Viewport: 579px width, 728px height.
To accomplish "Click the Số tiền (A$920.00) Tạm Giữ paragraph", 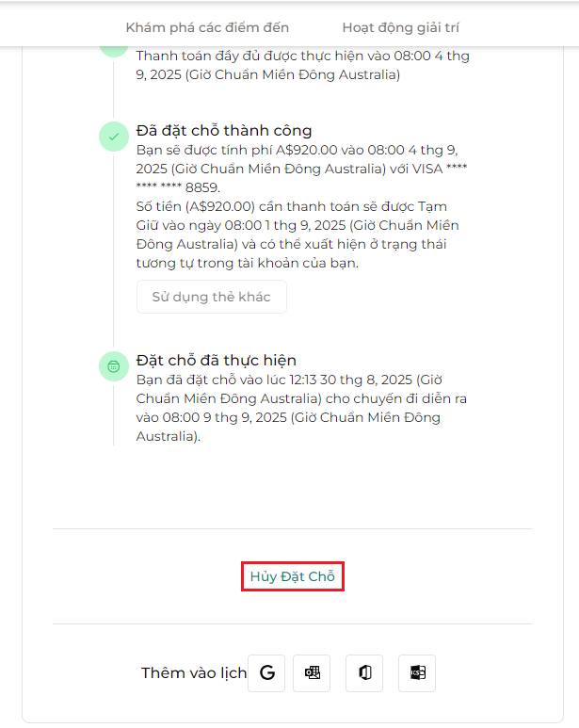I will tap(298, 235).
